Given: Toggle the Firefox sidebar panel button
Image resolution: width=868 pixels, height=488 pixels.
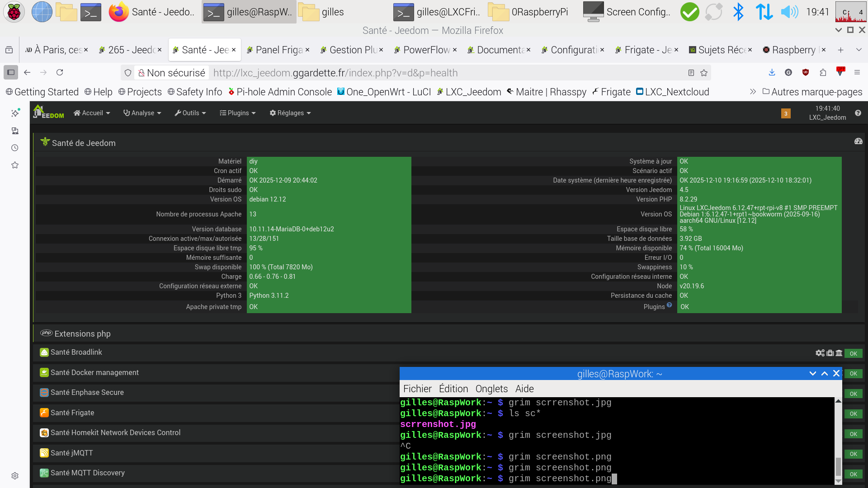Looking at the screenshot, I should click(11, 72).
